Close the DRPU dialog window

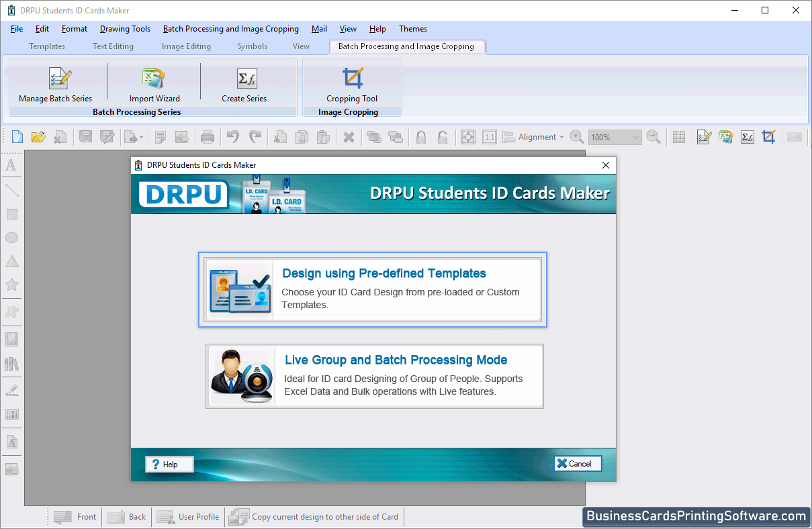[x=606, y=165]
